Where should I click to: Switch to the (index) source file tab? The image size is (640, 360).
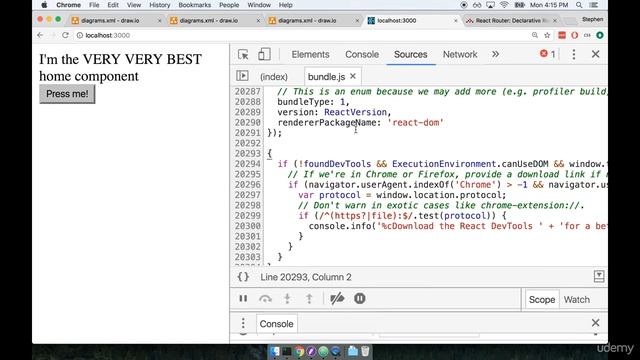(x=274, y=77)
